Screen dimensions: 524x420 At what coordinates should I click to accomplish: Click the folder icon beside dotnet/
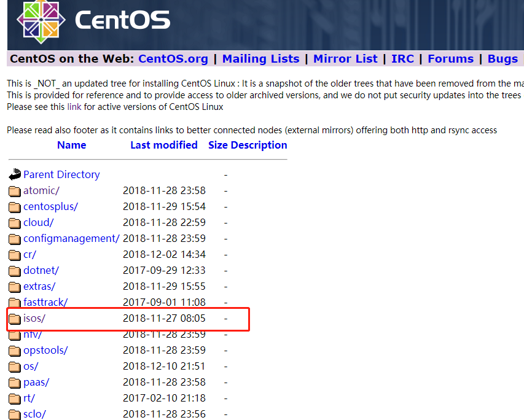pyautogui.click(x=15, y=271)
